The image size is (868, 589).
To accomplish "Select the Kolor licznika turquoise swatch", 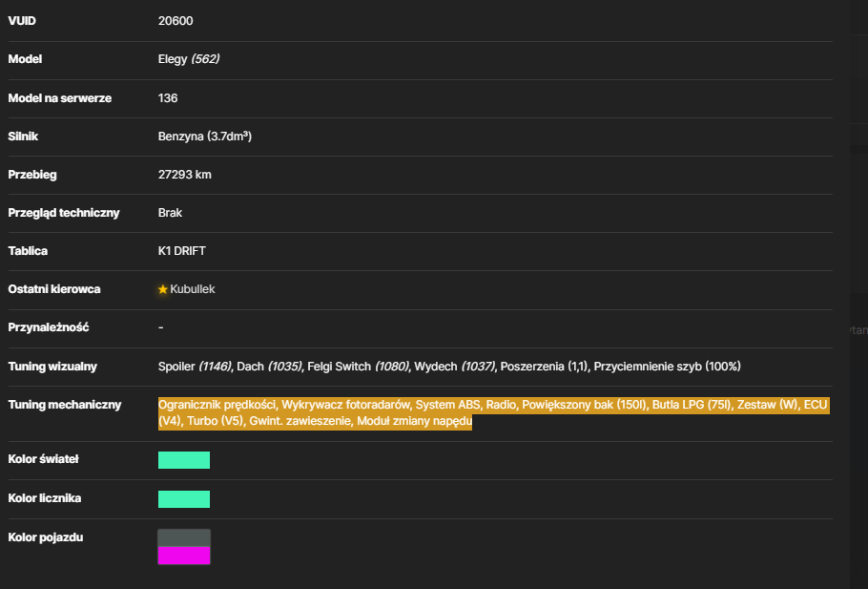I will pos(184,498).
